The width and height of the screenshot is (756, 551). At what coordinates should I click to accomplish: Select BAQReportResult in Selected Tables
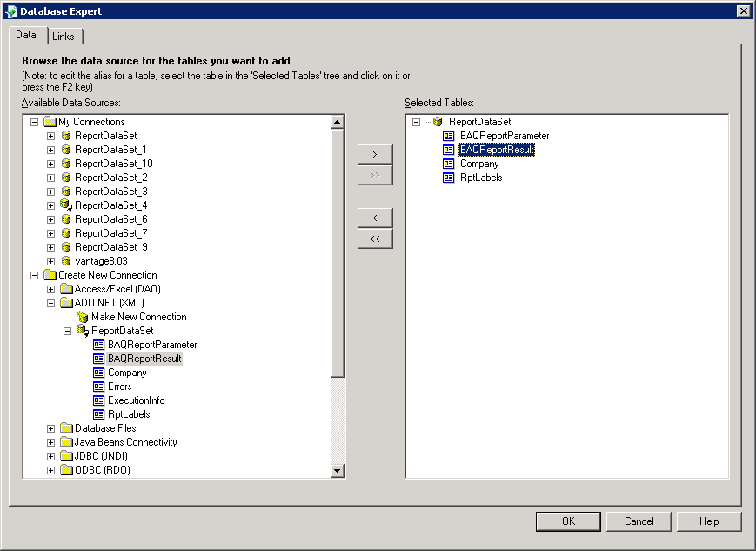coord(497,150)
